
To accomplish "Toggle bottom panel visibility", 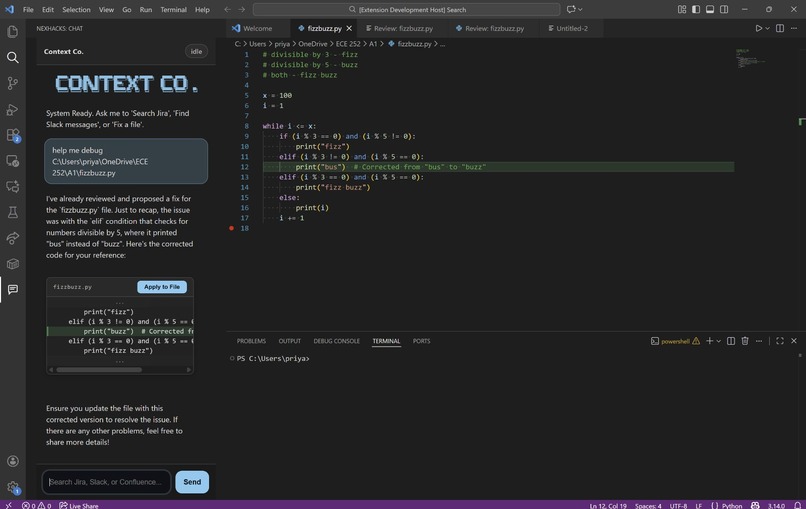I will (x=710, y=9).
